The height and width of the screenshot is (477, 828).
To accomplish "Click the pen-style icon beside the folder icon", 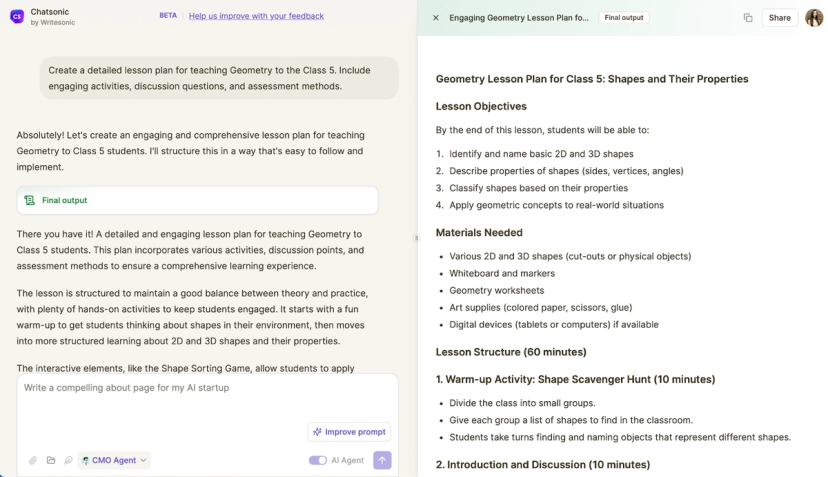I will (x=68, y=460).
